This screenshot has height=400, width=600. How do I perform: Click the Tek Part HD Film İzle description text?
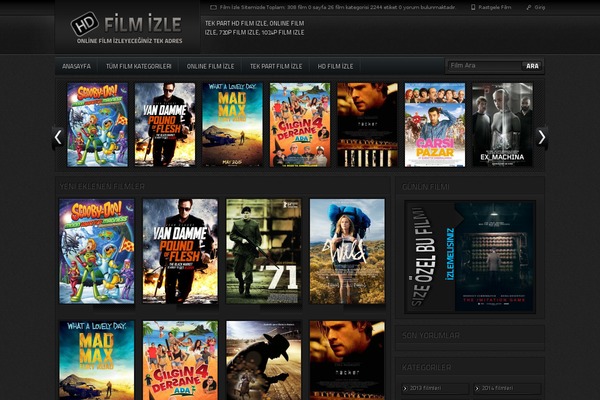(254, 28)
